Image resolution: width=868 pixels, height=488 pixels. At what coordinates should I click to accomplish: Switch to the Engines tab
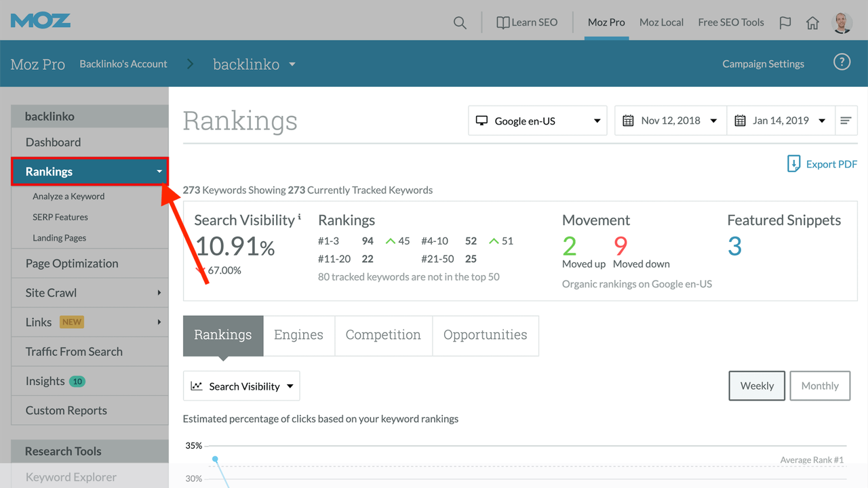(298, 335)
